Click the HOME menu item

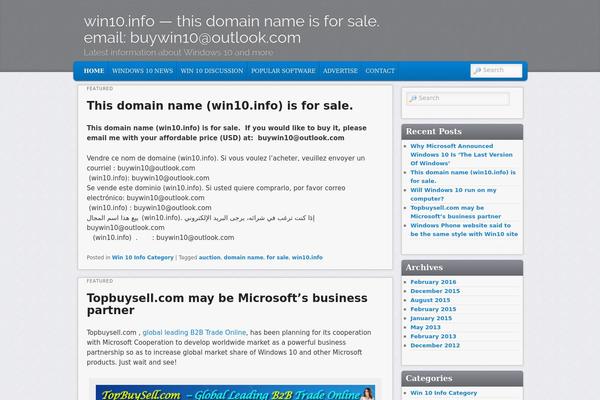94,71
